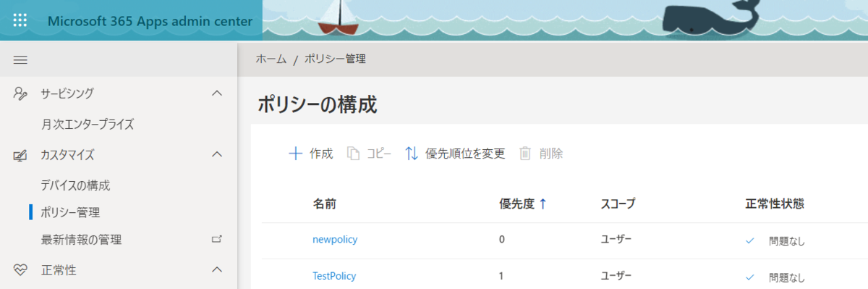
Task: Click the 作成 button label
Action: (321, 154)
